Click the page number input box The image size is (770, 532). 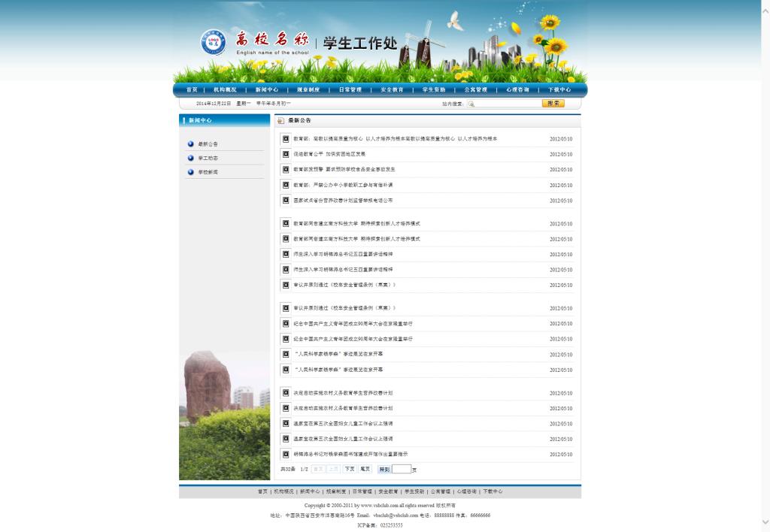[402, 469]
